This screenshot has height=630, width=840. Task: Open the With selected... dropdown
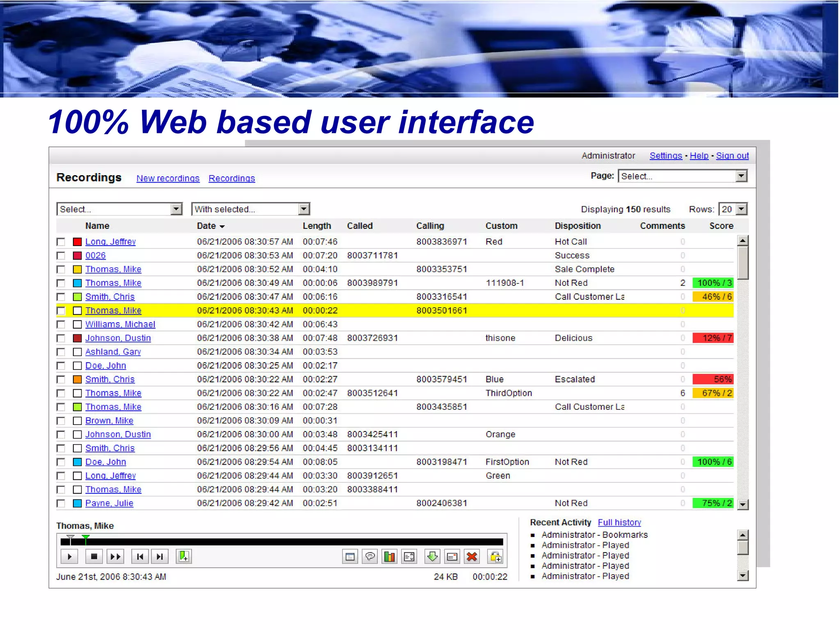251,209
